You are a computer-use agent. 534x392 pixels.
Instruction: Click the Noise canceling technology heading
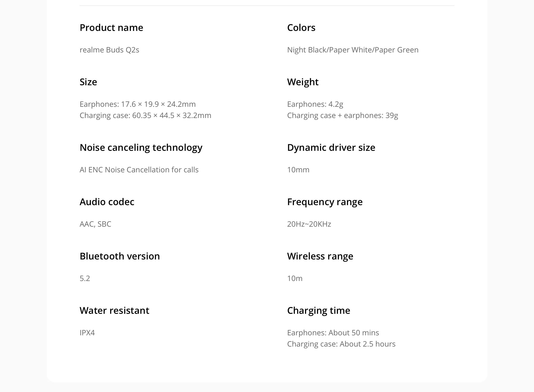click(141, 148)
